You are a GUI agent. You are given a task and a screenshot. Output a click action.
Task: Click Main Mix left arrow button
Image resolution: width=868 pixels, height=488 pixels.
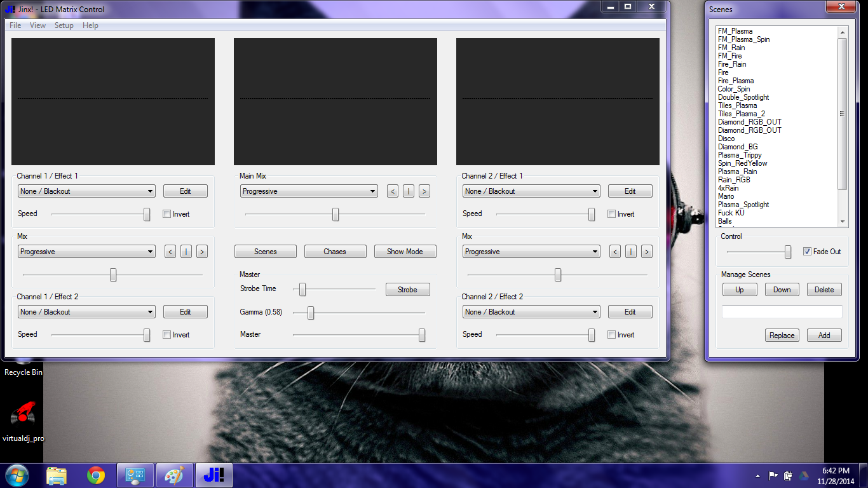(393, 191)
